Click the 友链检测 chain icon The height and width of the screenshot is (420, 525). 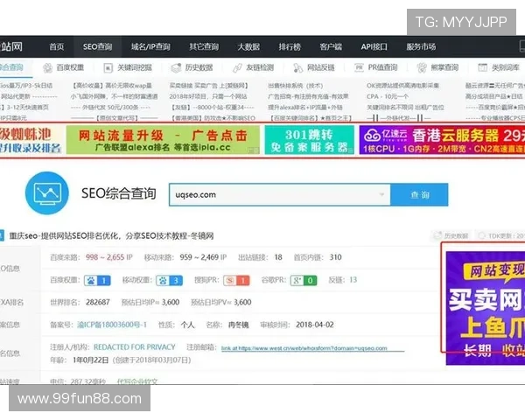(x=237, y=68)
